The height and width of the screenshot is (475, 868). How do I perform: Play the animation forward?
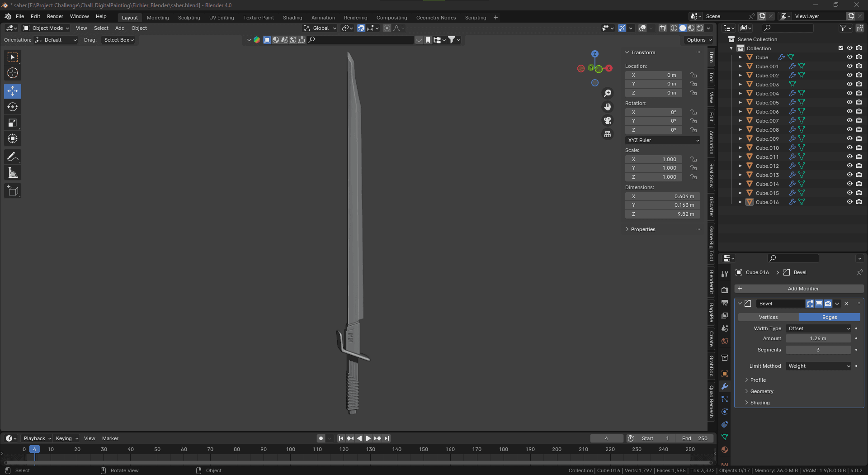(x=368, y=438)
